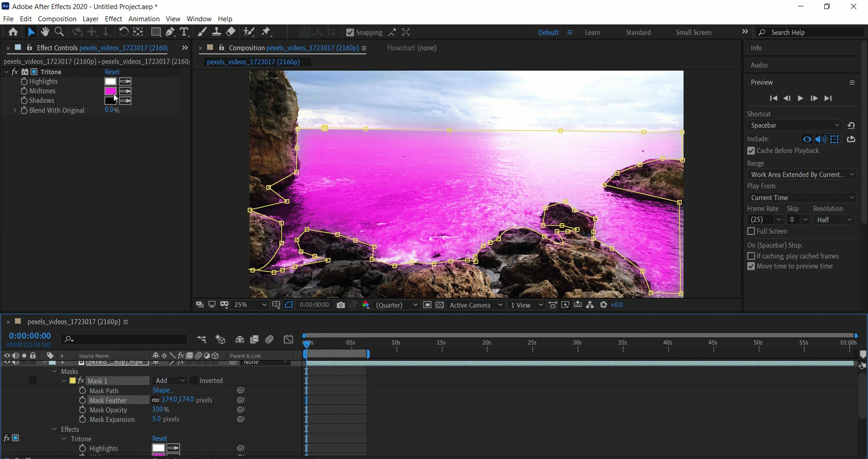This screenshot has width=868, height=459.
Task: Open Composition Mini-Flowchart icon in timeline
Action: [202, 339]
